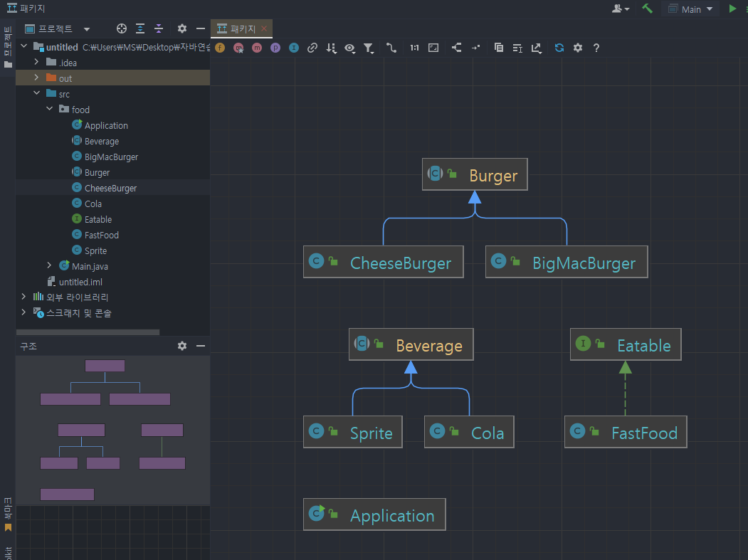Expand the out folder
The height and width of the screenshot is (560, 748).
click(37, 78)
